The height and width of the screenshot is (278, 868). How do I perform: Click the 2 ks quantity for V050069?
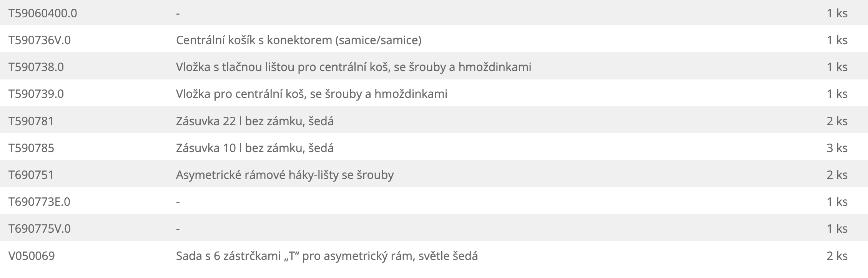[837, 256]
